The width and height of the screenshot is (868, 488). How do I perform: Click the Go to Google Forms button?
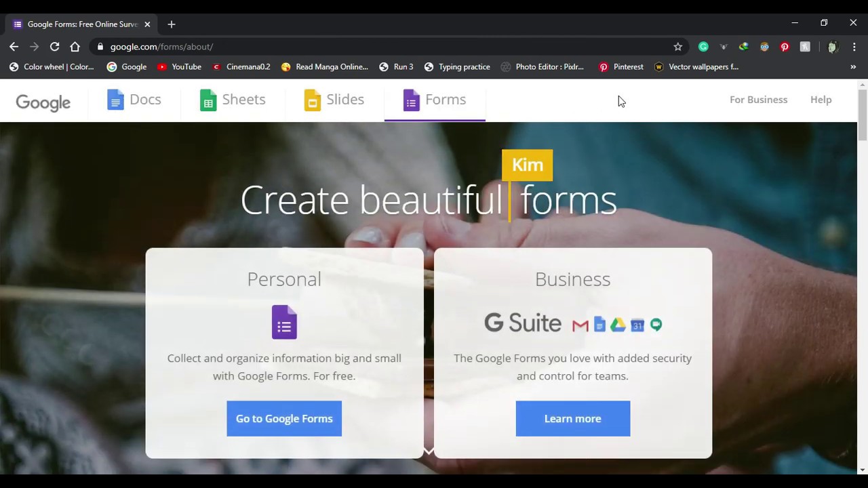pyautogui.click(x=284, y=418)
